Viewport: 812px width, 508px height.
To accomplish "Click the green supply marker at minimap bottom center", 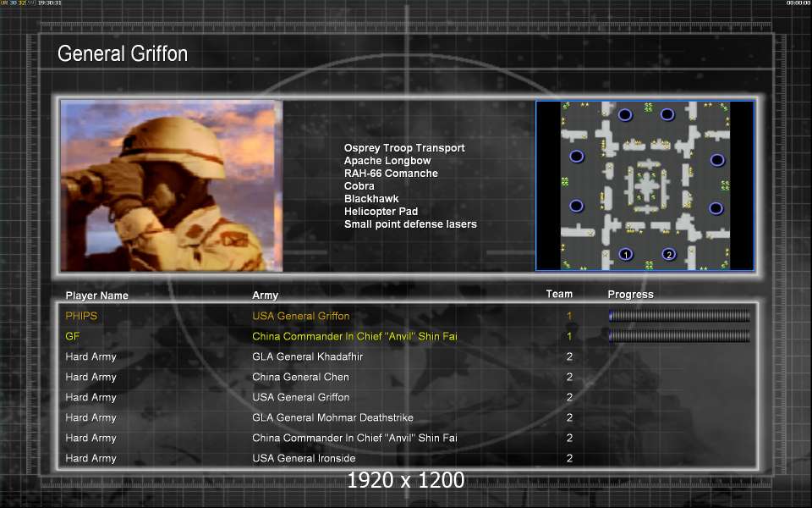I will pos(649,265).
